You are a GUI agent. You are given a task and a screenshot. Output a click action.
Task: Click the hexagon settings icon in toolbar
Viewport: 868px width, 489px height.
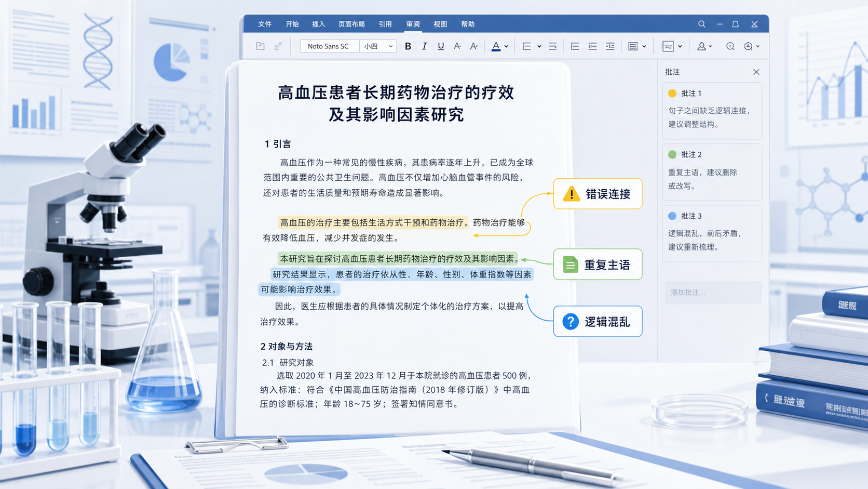point(748,46)
